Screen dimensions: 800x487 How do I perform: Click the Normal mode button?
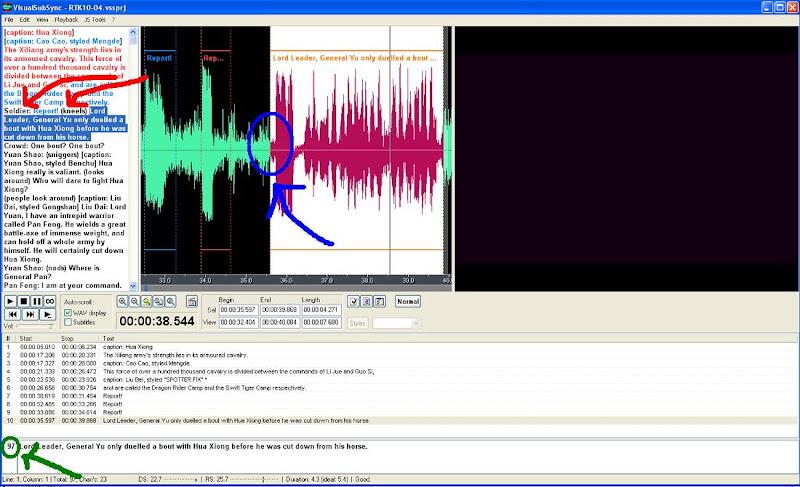408,301
